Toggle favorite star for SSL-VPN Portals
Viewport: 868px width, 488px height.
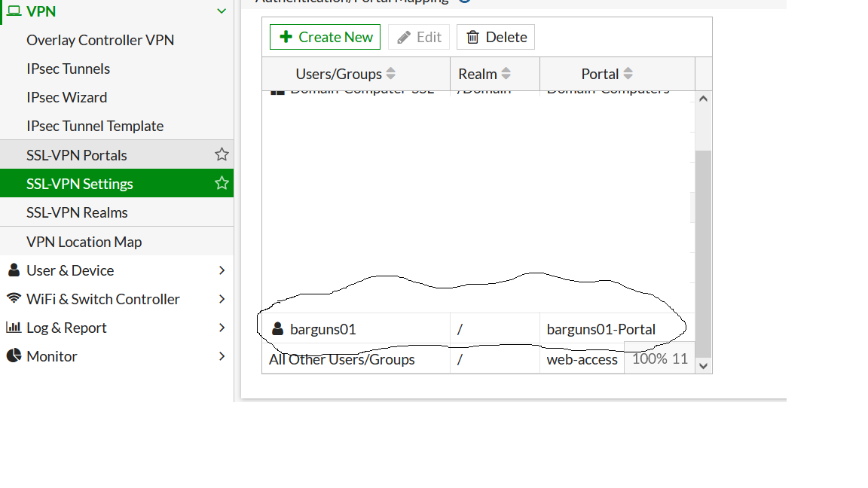tap(222, 154)
